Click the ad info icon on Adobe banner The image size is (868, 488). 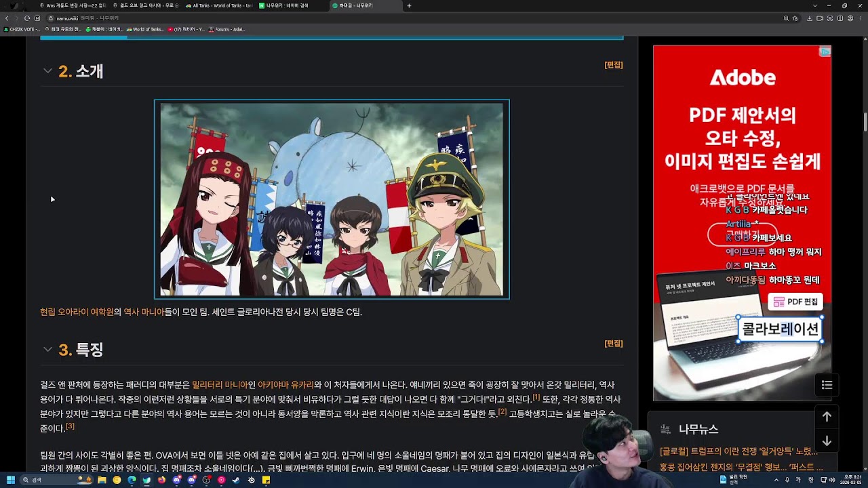tap(825, 52)
